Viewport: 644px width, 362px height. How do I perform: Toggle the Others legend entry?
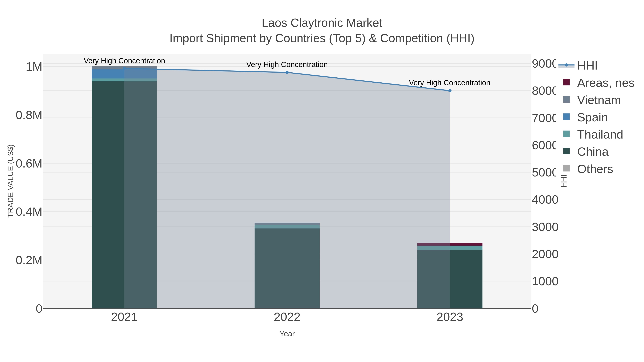pyautogui.click(x=588, y=169)
